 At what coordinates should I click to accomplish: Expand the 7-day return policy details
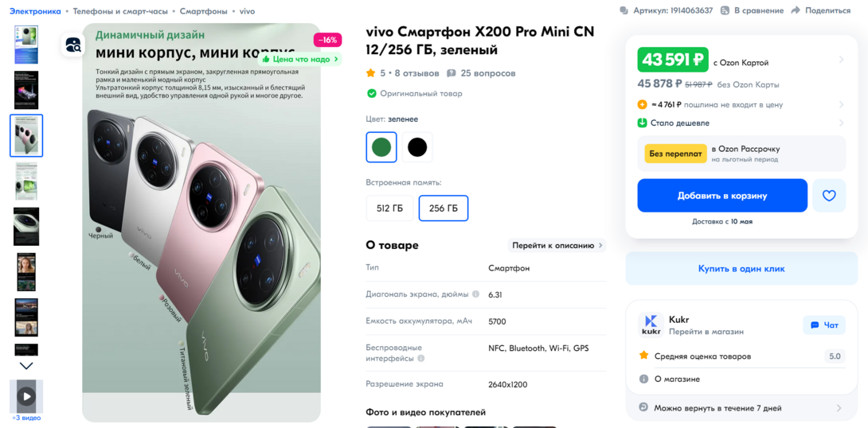point(839,408)
